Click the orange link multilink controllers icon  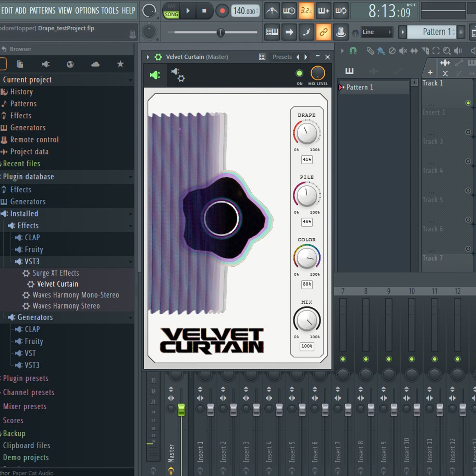[323, 32]
